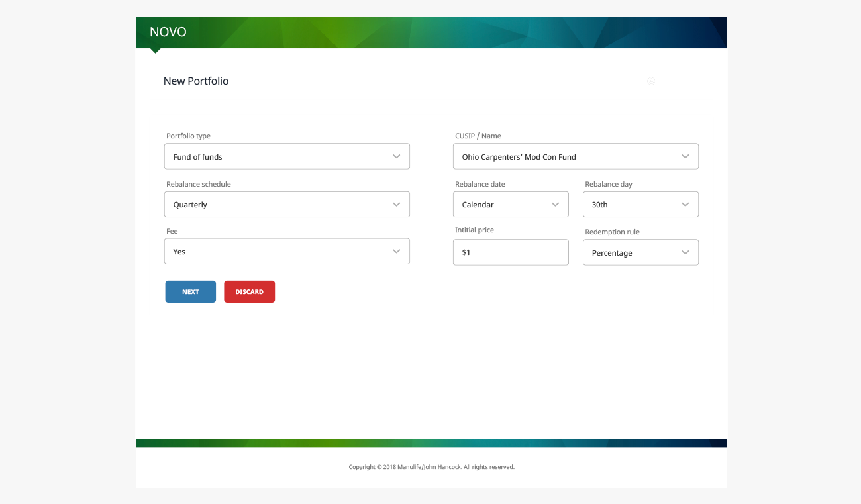Screen dimensions: 861x504
Task: Click the chevron arrow in Fee field
Action: (396, 252)
